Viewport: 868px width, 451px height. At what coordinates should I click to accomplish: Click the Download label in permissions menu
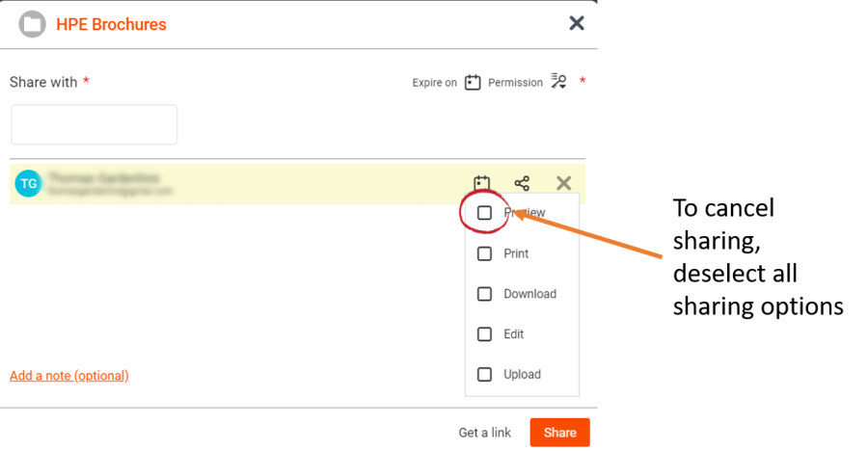529,294
